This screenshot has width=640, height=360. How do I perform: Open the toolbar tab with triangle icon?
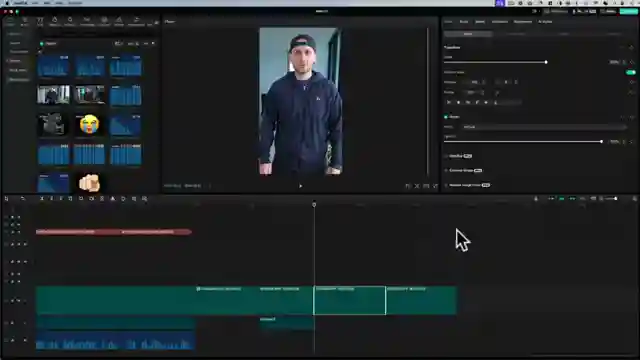point(119,21)
